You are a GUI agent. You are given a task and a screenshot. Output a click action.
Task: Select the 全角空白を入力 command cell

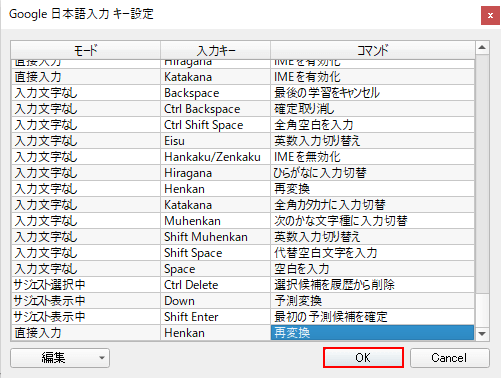372,125
